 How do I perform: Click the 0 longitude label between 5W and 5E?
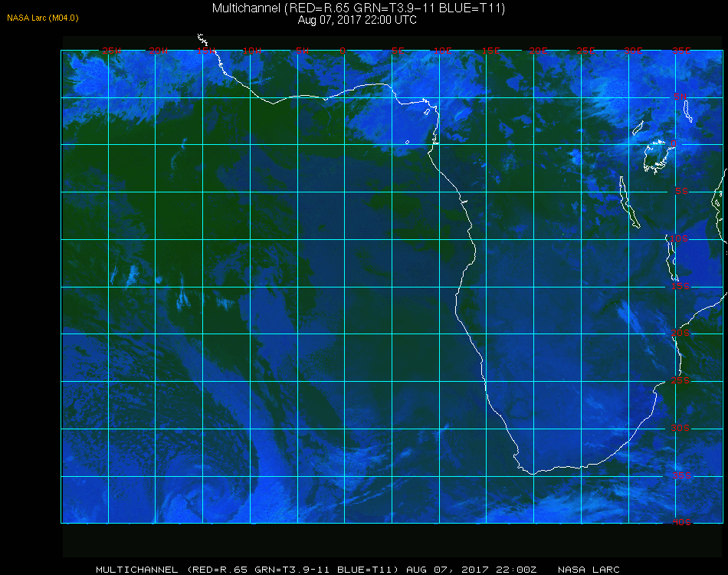(x=343, y=51)
